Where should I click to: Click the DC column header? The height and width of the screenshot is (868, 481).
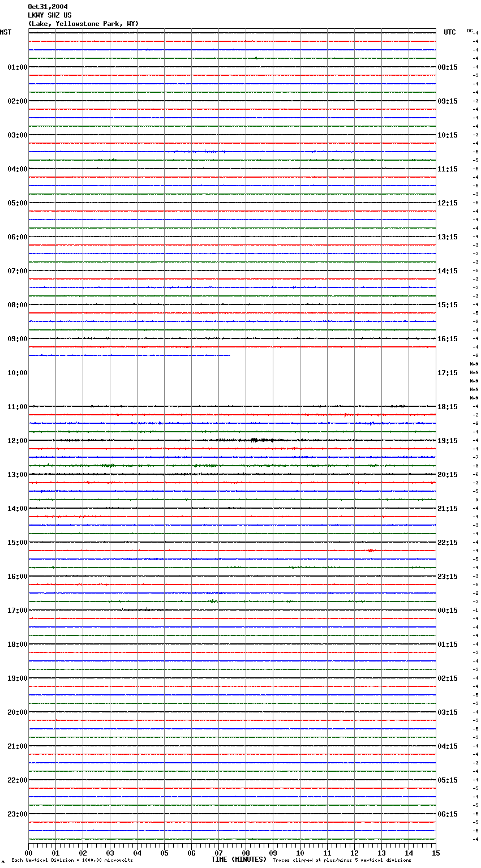point(470,31)
